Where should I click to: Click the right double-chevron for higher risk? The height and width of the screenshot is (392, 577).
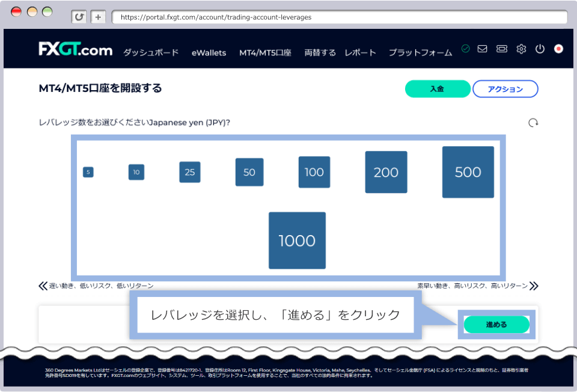pos(534,286)
